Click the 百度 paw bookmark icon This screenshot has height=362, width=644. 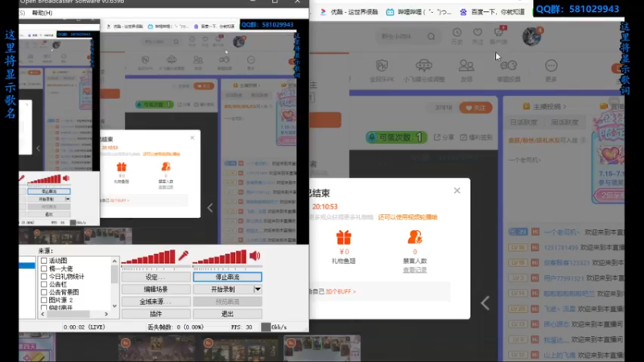464,12
